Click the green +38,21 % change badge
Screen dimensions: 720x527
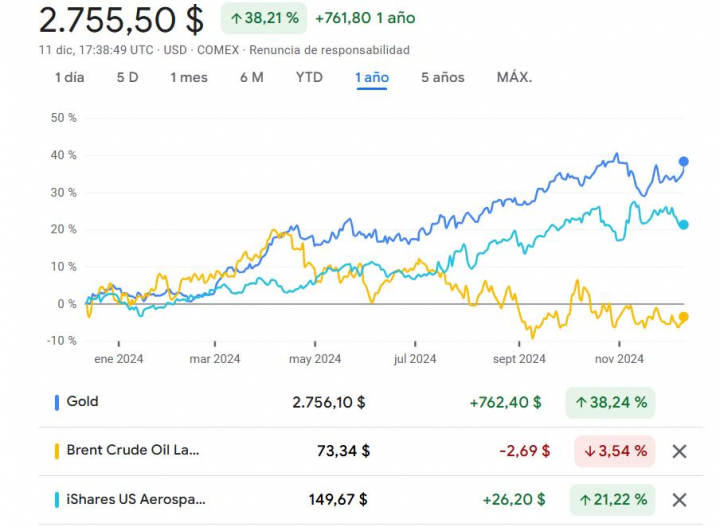(x=263, y=18)
